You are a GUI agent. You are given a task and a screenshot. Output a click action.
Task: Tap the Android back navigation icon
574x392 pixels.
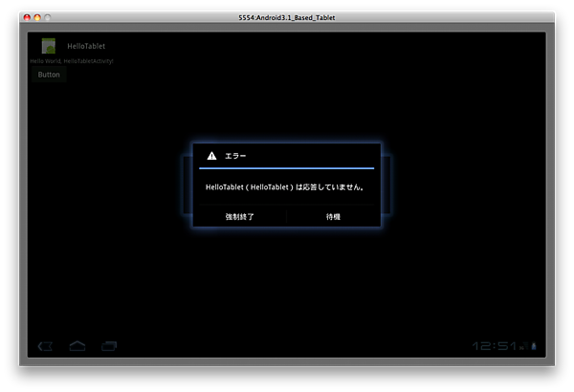click(45, 346)
